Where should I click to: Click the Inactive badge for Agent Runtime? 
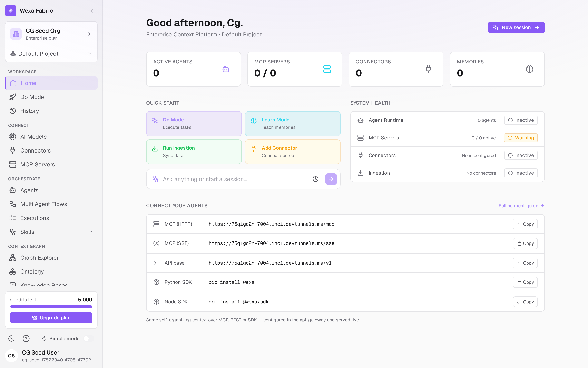tap(521, 120)
